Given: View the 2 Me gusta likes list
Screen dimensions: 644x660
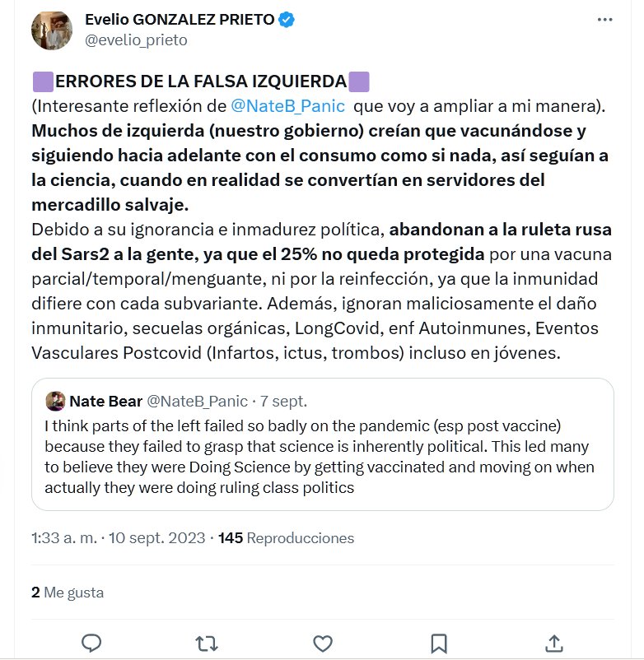Looking at the screenshot, I should click(68, 592).
